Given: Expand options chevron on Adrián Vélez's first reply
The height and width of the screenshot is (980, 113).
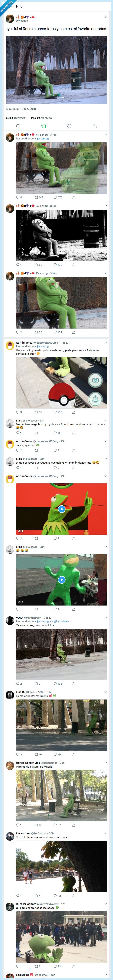Looking at the screenshot, I should pos(105,343).
